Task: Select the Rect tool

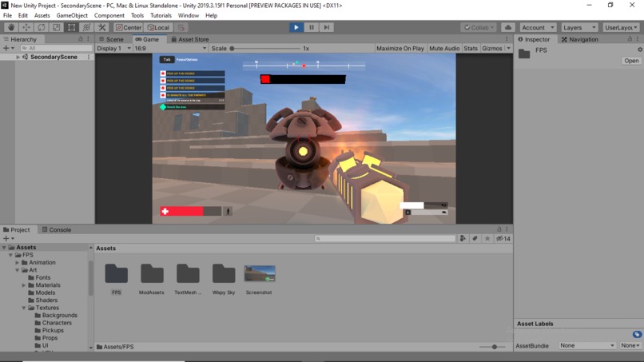Action: point(71,27)
